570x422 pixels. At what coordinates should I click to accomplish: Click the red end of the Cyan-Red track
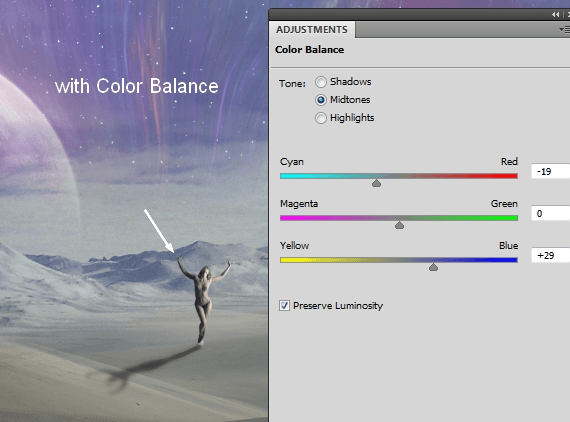(x=512, y=176)
